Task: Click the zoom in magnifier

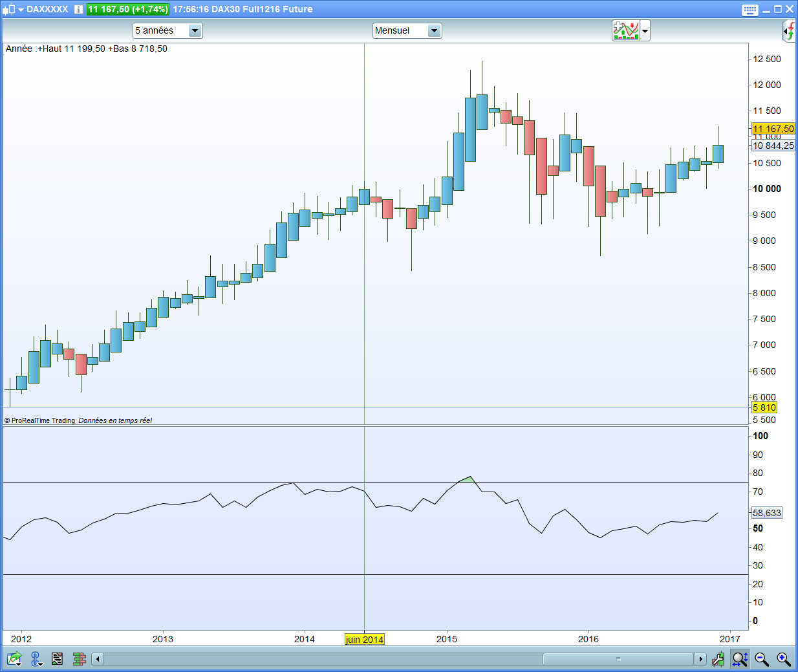Action: click(784, 659)
